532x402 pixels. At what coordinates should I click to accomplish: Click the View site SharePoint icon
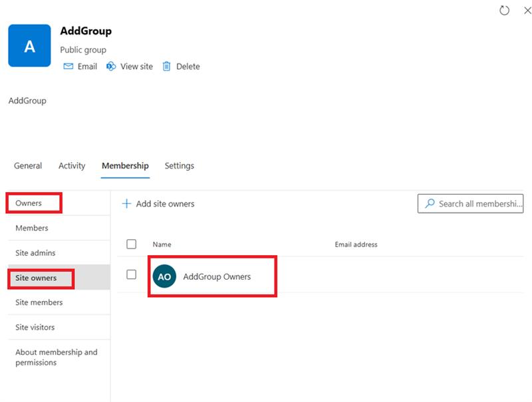coord(111,66)
